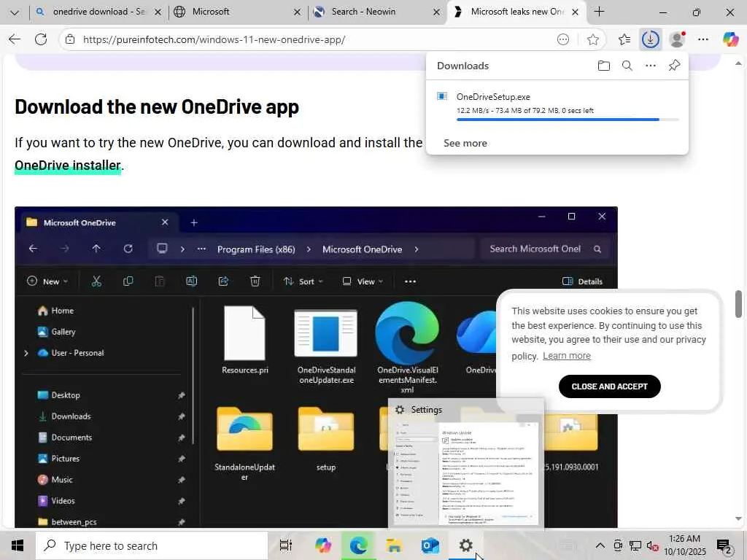The height and width of the screenshot is (560, 747).
Task: View site information lock icon
Action: 70,39
